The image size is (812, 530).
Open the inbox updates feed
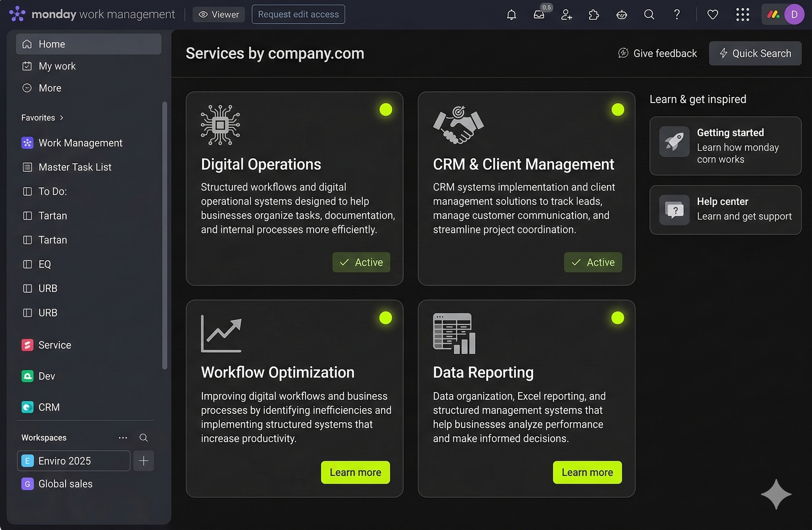539,15
